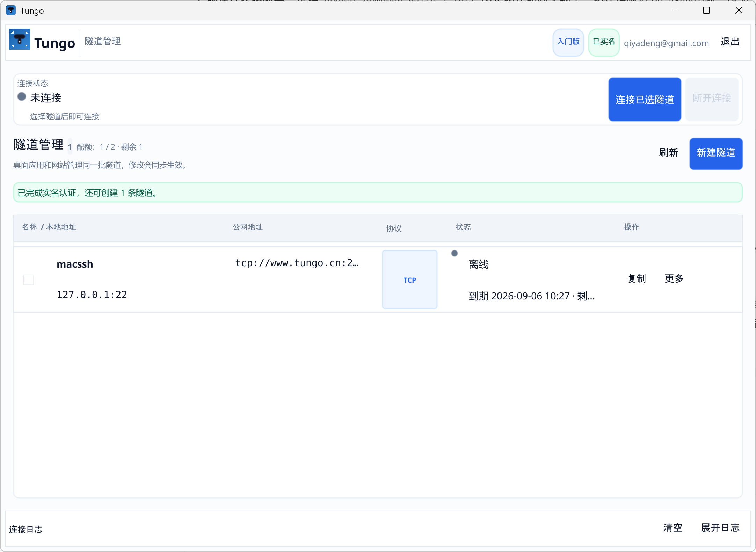Click the TCP protocol badge
The image size is (756, 552).
409,279
